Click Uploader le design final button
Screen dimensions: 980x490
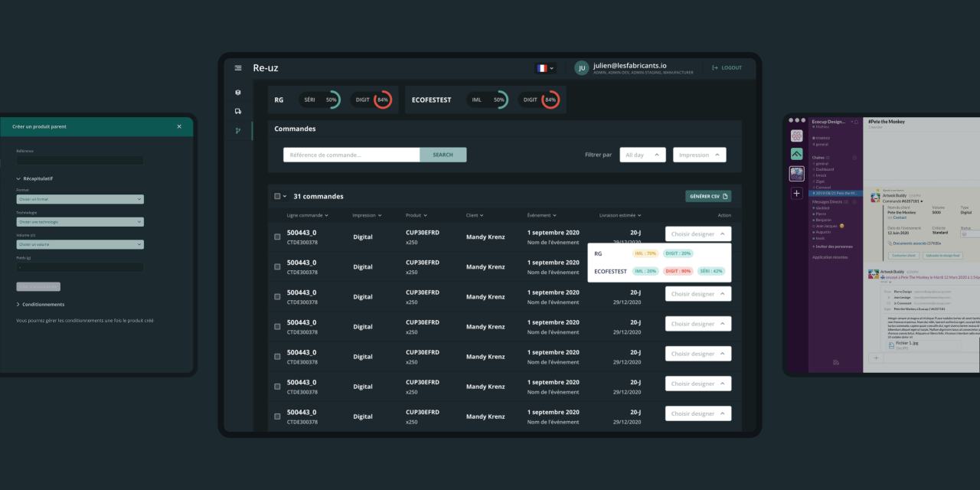943,256
